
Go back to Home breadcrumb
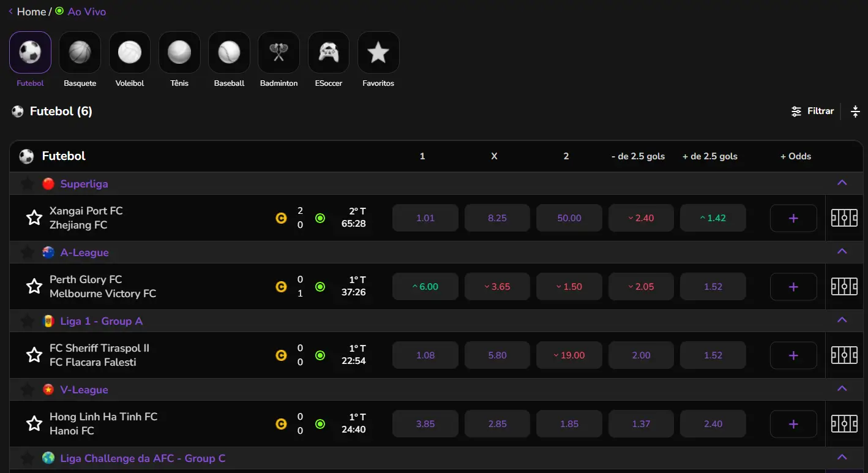point(31,12)
